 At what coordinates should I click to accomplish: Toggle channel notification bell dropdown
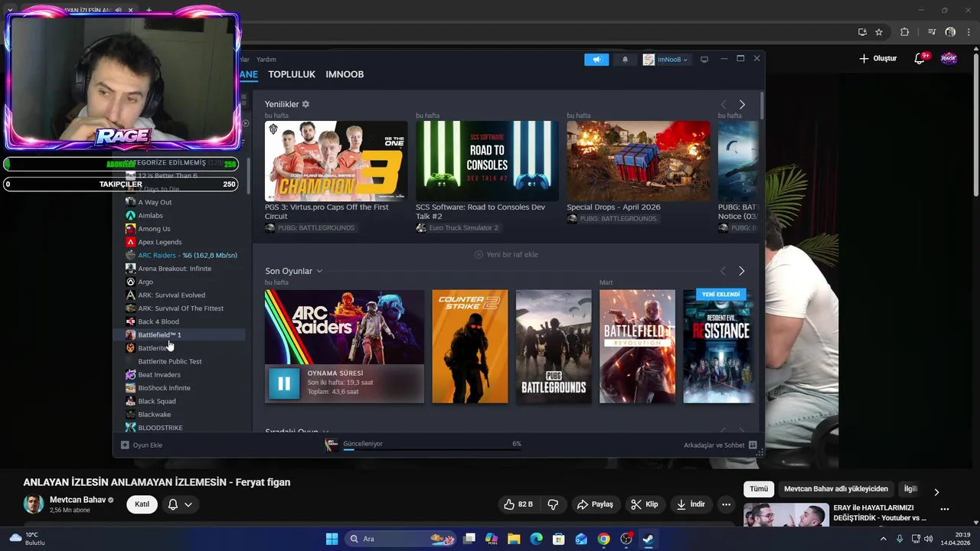click(180, 504)
